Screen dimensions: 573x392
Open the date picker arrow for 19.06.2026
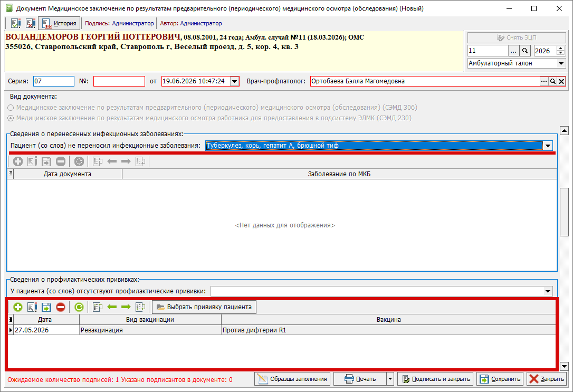click(x=235, y=81)
